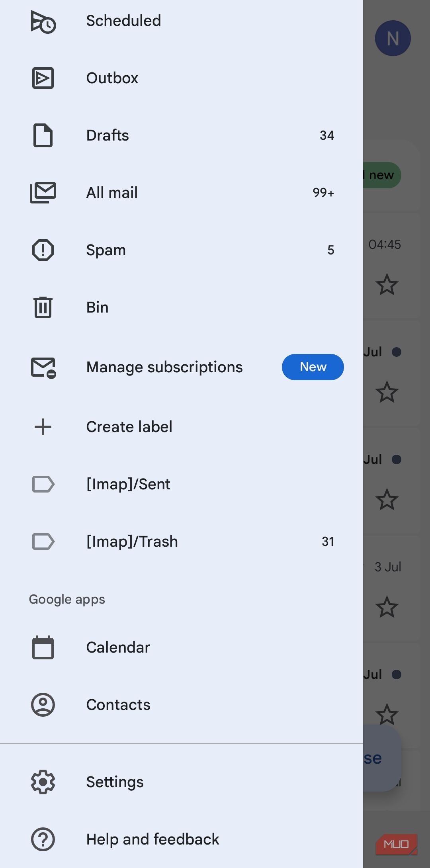Tap the label icon beside [Imap]/Trash
Screen dimensions: 430x868
pyautogui.click(x=43, y=542)
